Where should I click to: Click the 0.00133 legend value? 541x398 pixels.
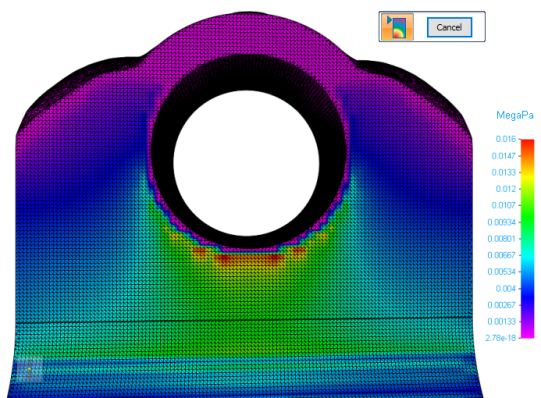coord(501,321)
